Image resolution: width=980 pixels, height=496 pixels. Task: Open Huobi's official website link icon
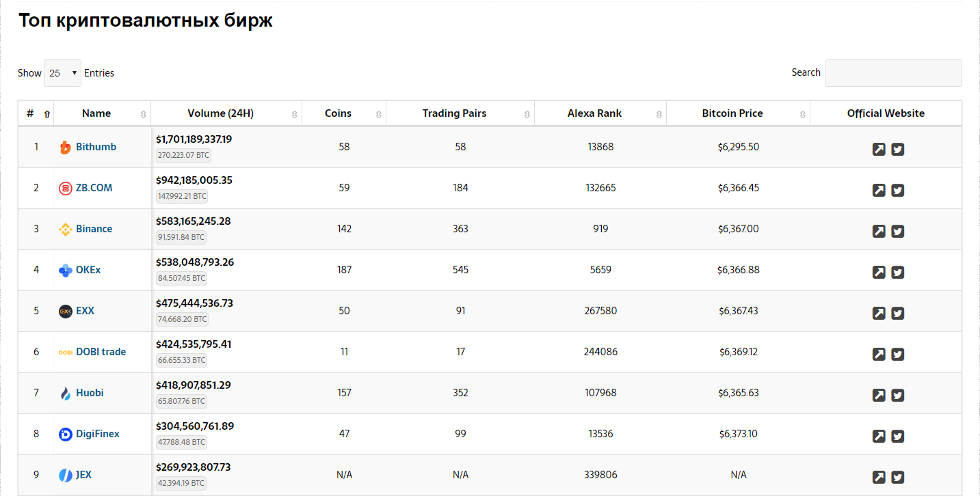click(879, 395)
